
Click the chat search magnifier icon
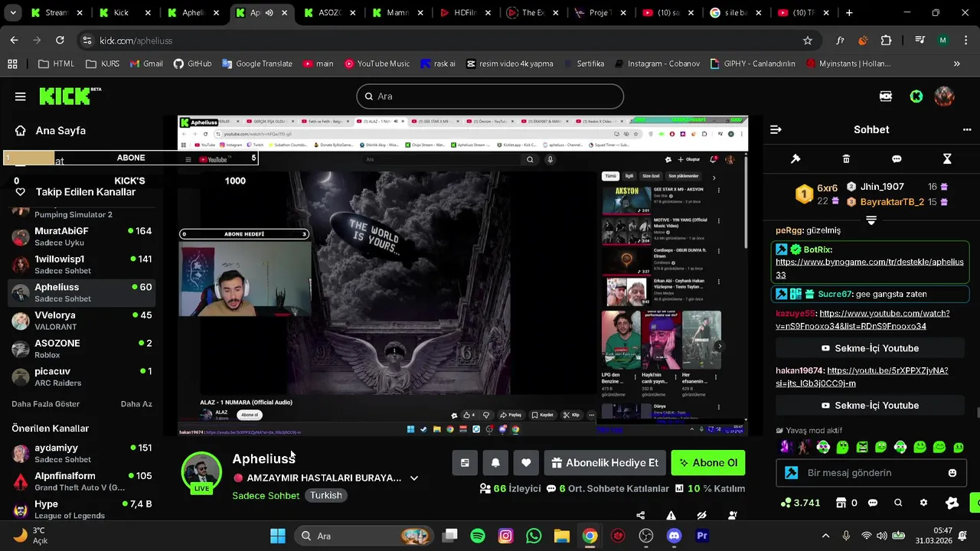pos(898,503)
